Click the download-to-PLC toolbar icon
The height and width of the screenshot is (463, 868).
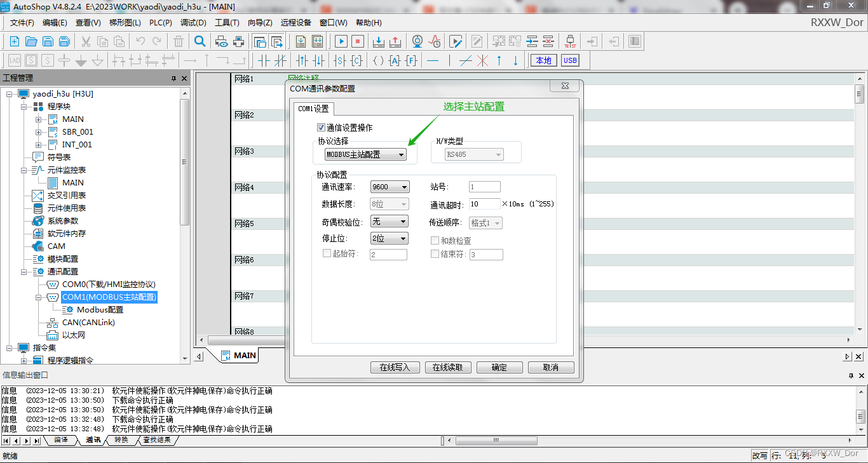pyautogui.click(x=378, y=41)
